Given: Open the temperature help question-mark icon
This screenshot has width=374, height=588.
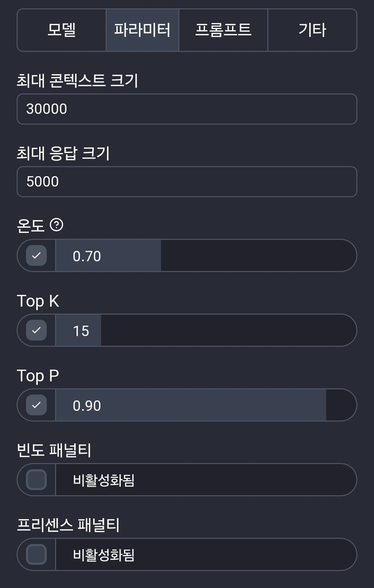Looking at the screenshot, I should [56, 225].
